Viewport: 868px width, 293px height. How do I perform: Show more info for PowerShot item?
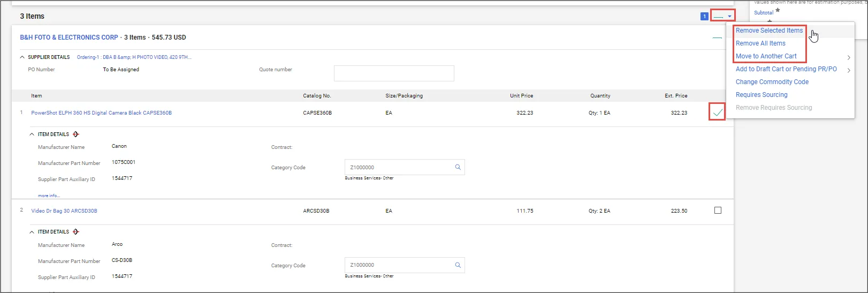(x=49, y=196)
